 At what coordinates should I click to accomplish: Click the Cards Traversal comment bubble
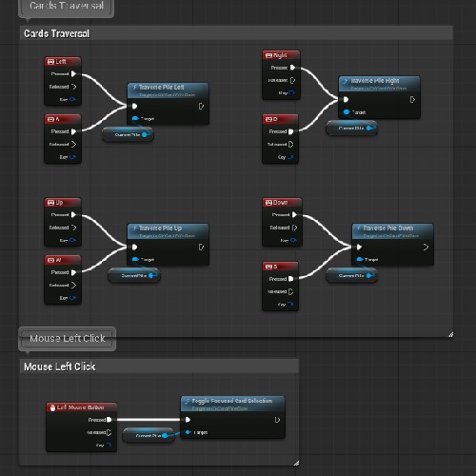[66, 6]
